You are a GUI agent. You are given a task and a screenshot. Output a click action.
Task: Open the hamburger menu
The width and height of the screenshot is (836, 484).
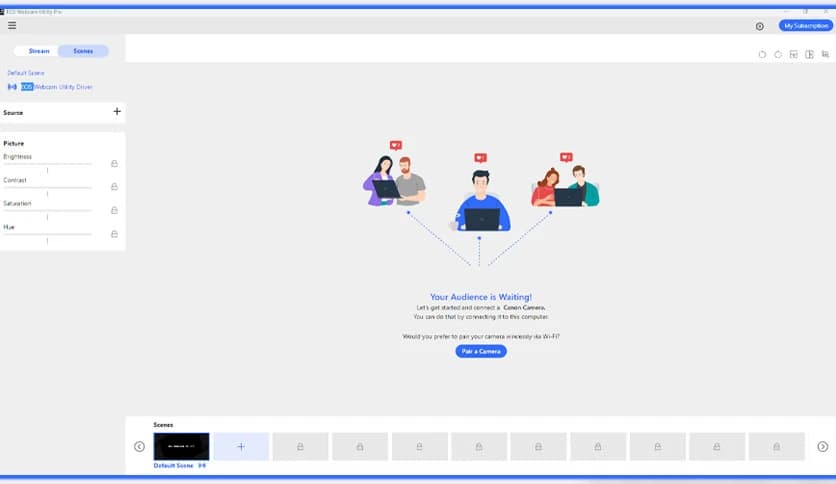coord(12,26)
